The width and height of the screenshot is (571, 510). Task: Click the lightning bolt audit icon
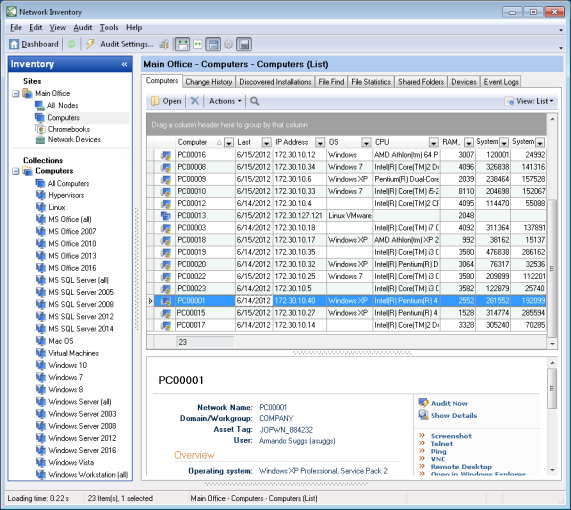[90, 44]
